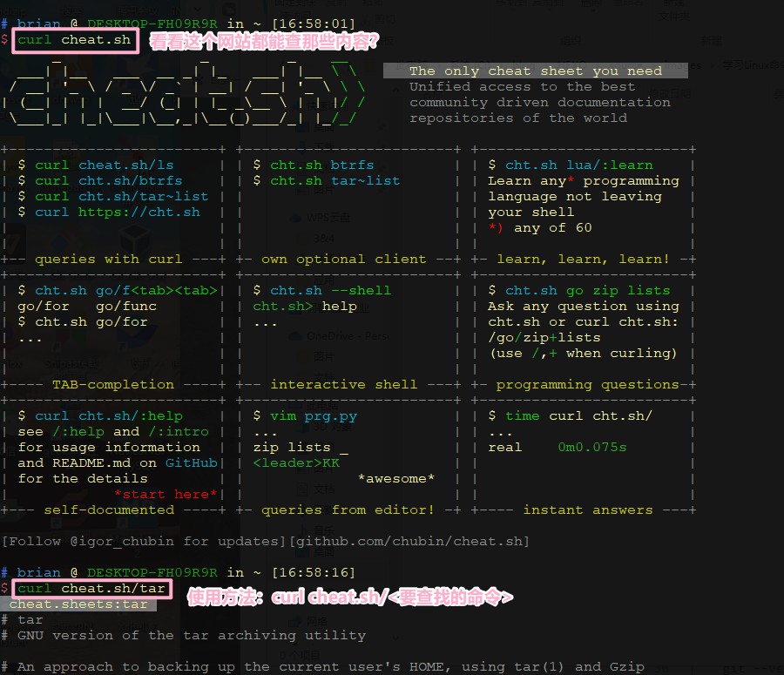The height and width of the screenshot is (675, 784).
Task: Click the caption 'instant answers'
Action: point(587,510)
